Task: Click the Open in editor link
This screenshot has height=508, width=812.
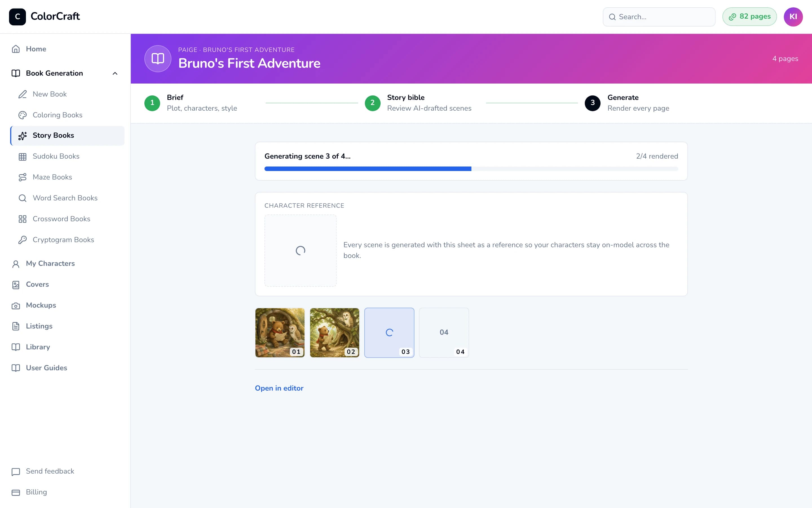Action: [x=279, y=388]
